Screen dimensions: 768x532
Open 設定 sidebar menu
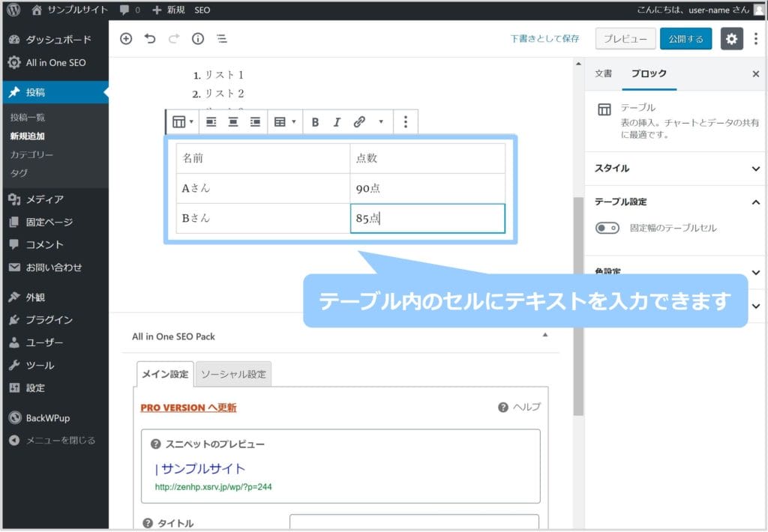55,388
